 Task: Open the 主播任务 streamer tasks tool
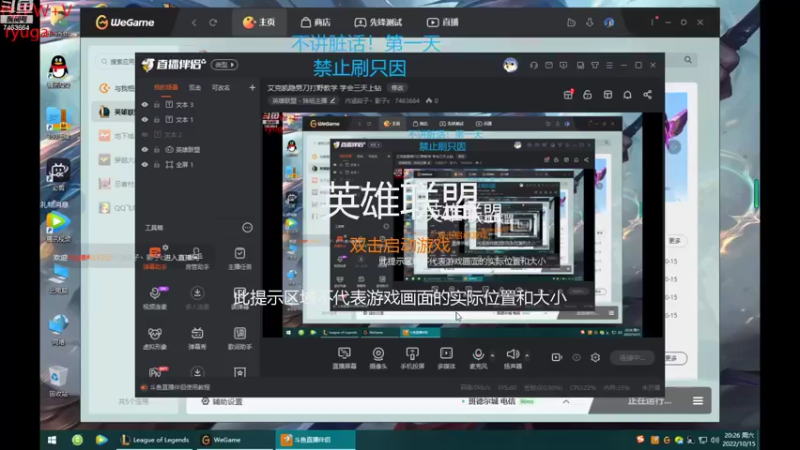point(240,258)
